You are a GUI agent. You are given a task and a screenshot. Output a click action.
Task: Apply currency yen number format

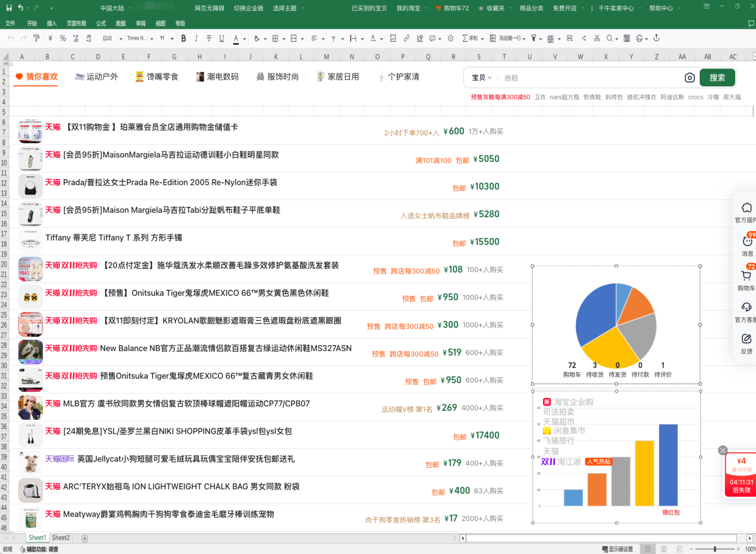point(50,38)
